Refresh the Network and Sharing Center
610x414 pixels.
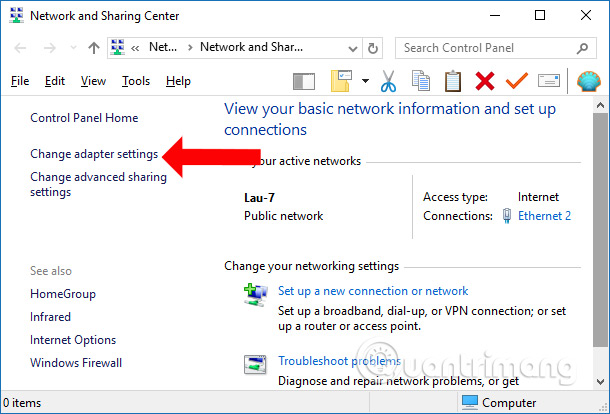click(373, 48)
